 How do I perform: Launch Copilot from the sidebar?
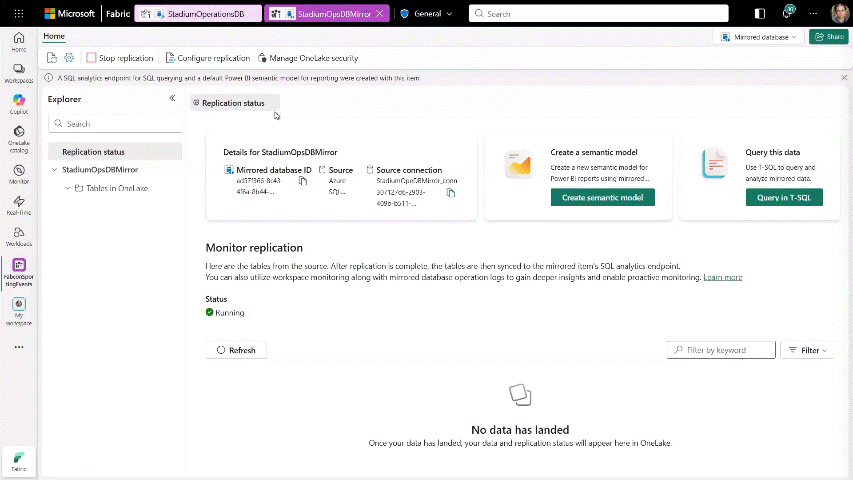[18, 104]
